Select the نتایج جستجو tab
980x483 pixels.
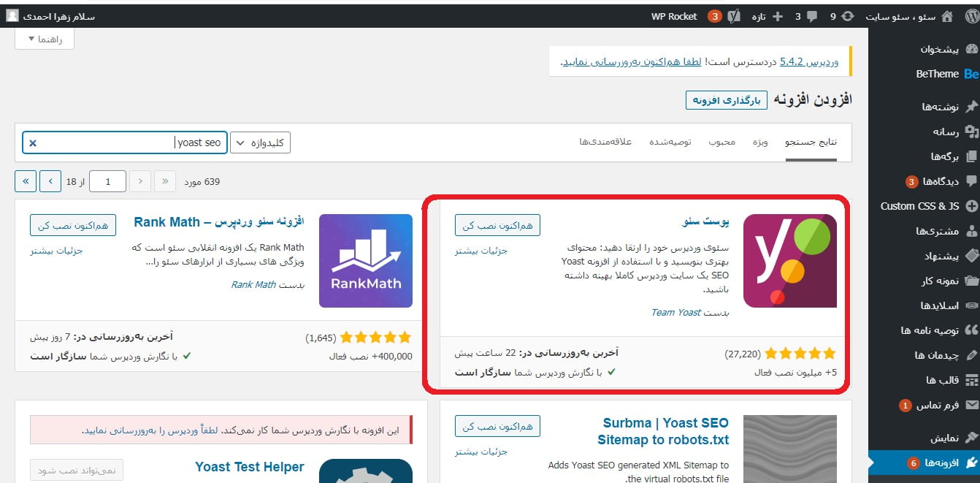(811, 142)
